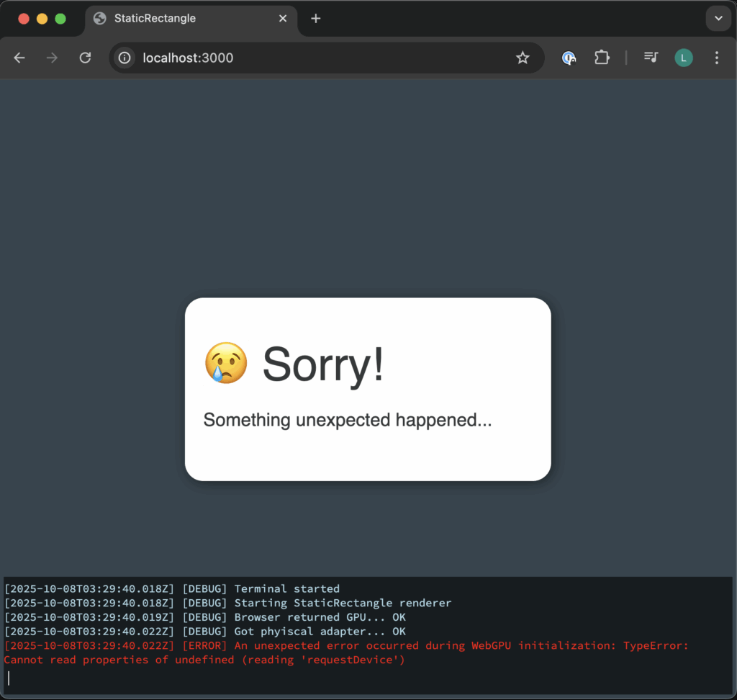View site information icon in address bar

click(x=125, y=58)
